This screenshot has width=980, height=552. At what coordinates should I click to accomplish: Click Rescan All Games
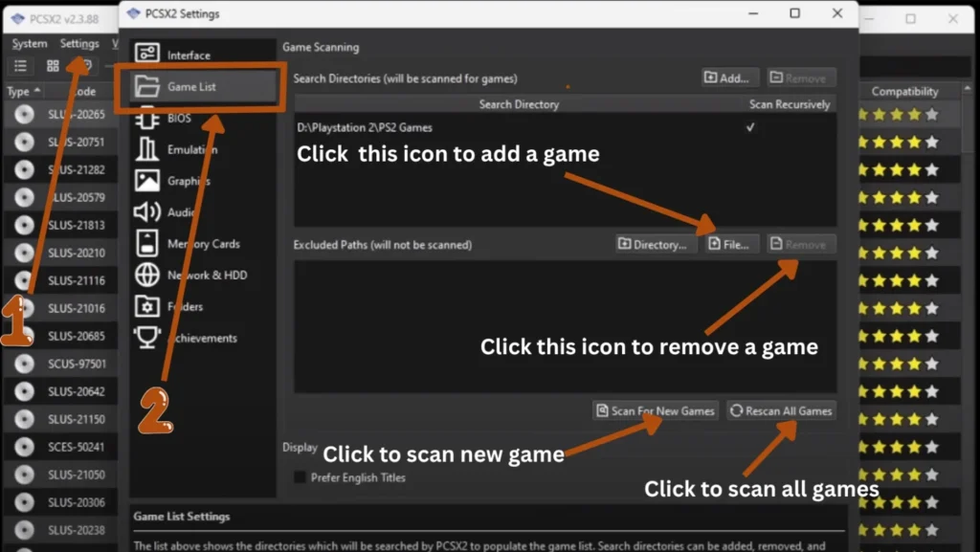point(781,410)
